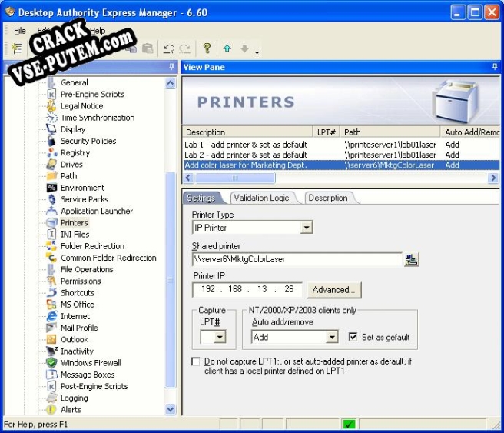Click the Description column header
This screenshot has height=433, width=504.
[247, 132]
